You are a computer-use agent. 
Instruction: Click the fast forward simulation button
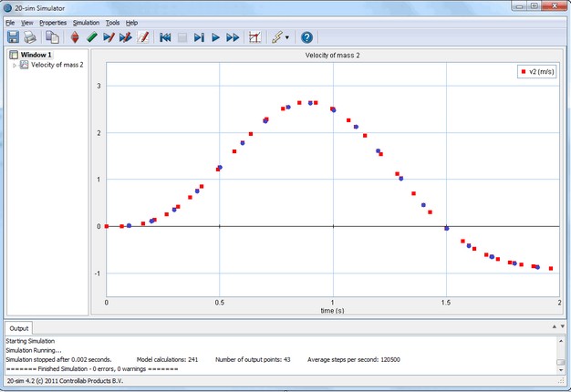pos(233,37)
